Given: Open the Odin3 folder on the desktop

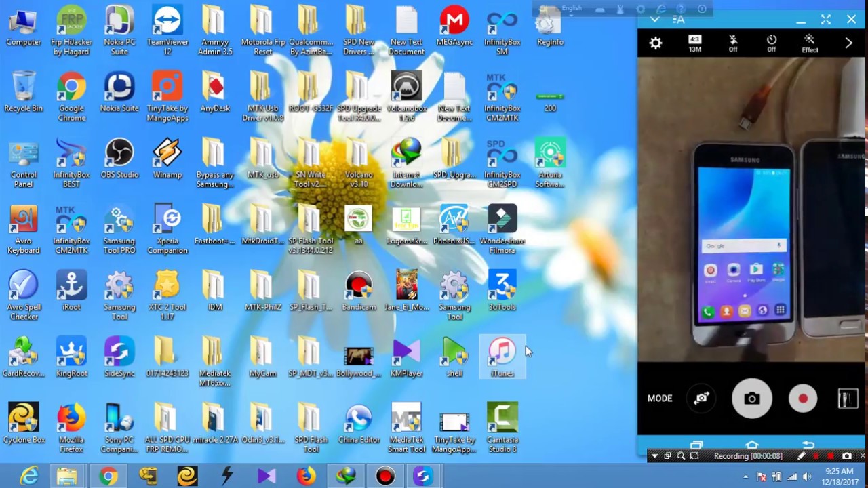Looking at the screenshot, I should (262, 423).
